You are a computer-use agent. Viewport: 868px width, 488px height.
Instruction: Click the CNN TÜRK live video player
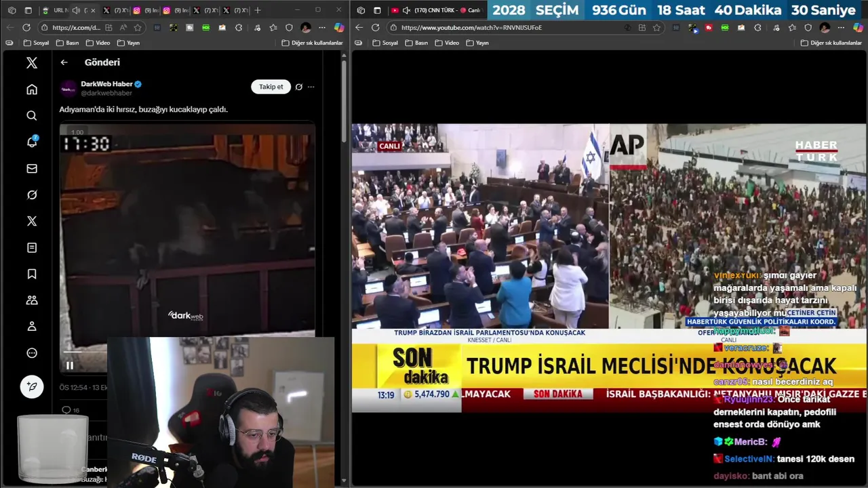(608, 268)
